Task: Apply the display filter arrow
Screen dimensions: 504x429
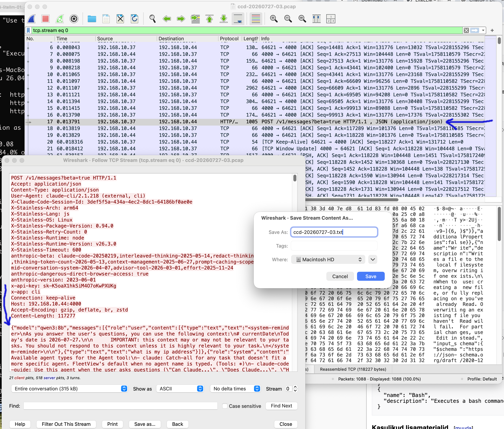Action: pos(475,30)
